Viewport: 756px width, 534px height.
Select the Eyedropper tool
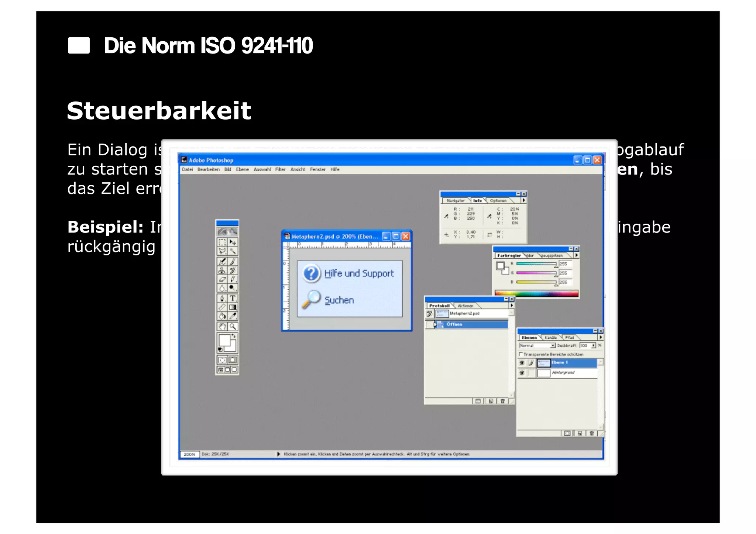pos(233,316)
